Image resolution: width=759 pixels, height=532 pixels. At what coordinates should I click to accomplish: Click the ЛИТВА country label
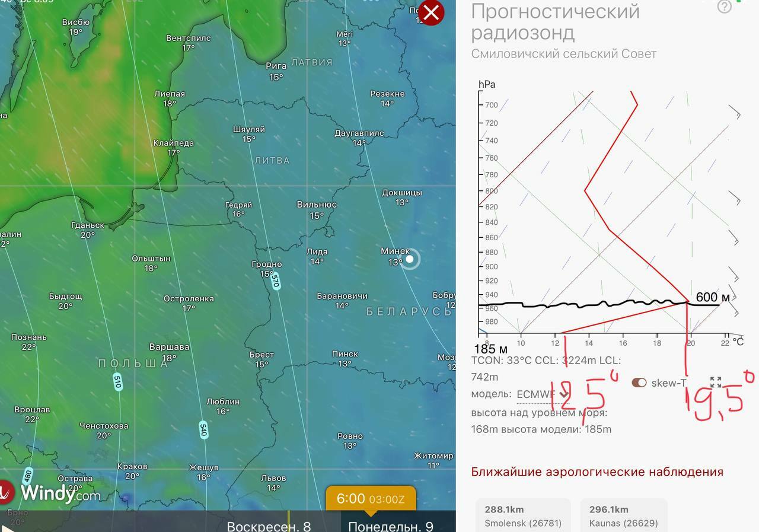pos(272,160)
